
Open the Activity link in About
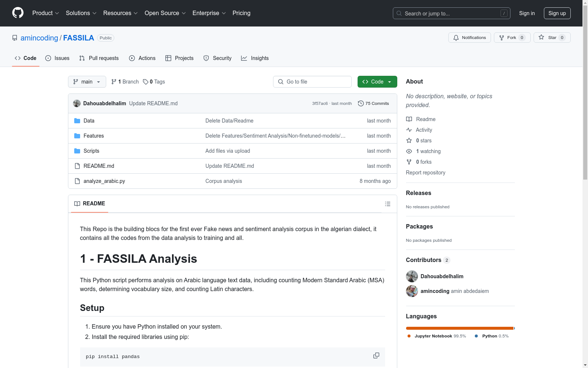pos(419,130)
